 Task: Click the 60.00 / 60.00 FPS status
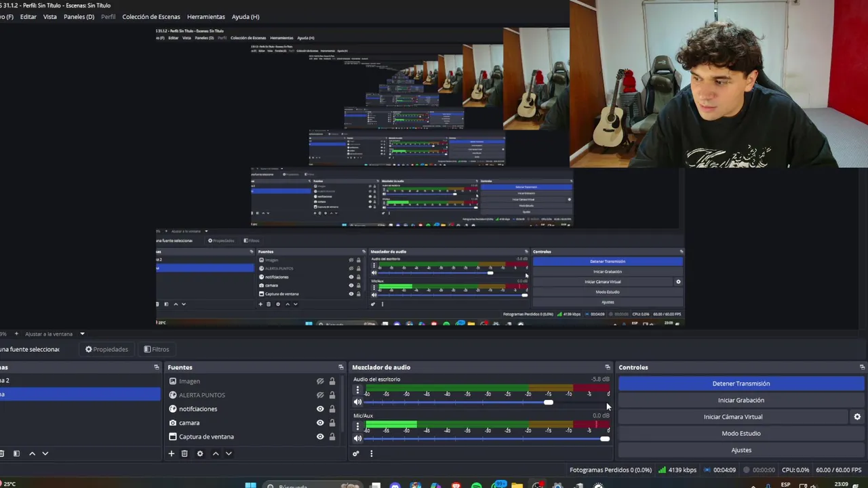coord(839,470)
